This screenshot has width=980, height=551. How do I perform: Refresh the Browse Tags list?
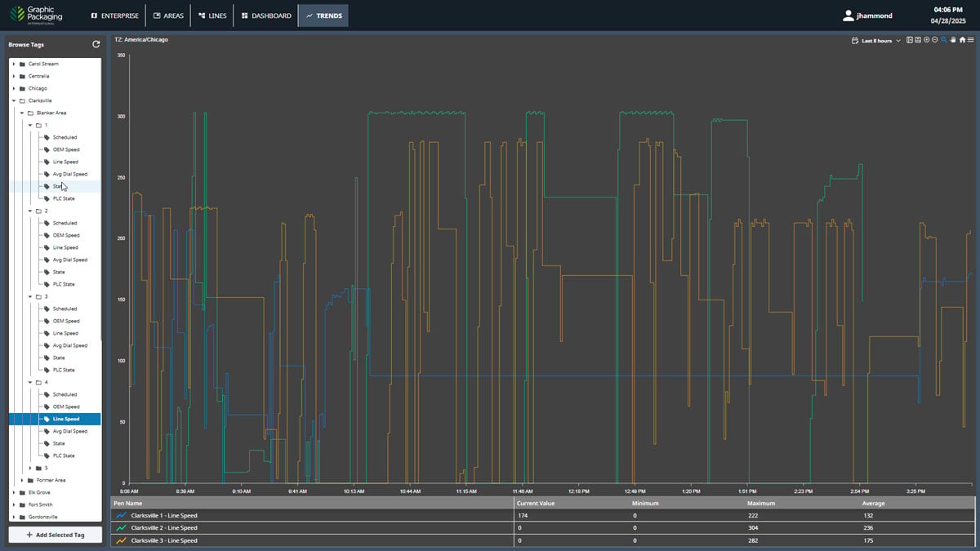tap(96, 45)
